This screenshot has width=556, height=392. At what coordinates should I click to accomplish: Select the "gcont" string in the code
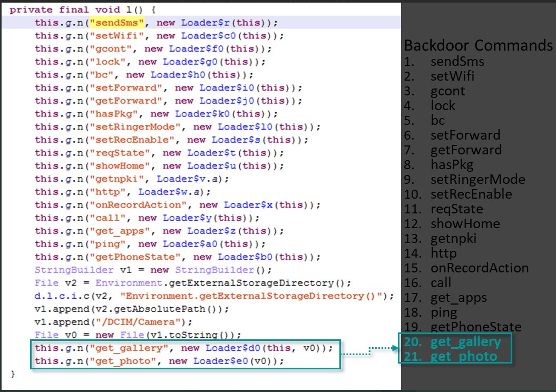(111, 48)
